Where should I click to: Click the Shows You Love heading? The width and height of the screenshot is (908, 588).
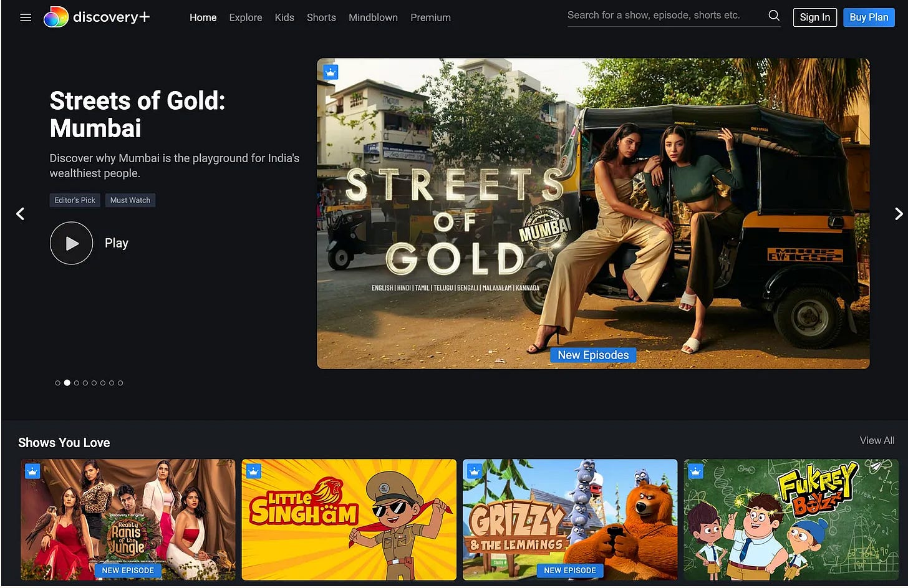tap(64, 443)
